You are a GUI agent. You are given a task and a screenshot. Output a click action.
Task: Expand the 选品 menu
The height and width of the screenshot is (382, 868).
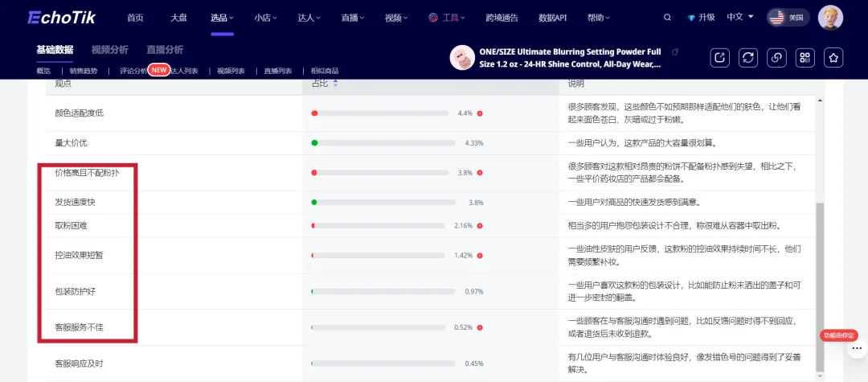(x=222, y=17)
